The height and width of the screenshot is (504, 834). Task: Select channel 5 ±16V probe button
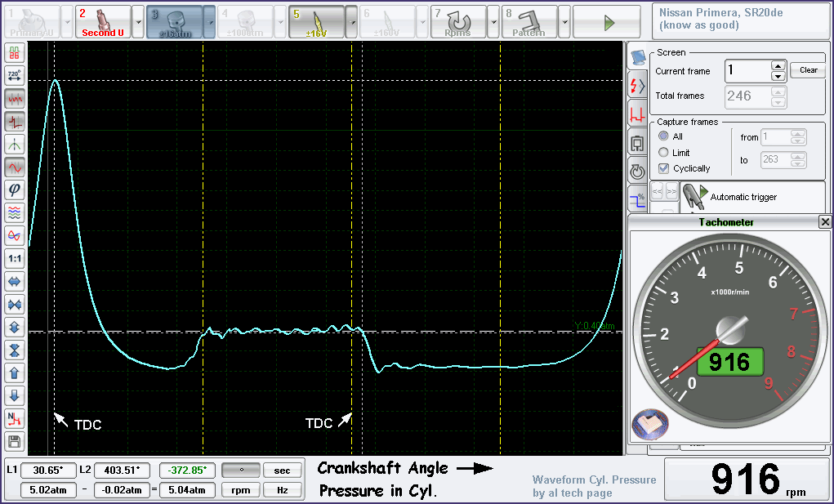[x=316, y=22]
